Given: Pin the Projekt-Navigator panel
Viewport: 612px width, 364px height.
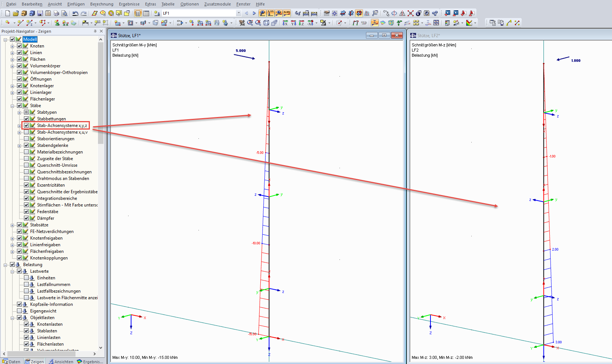Looking at the screenshot, I should 95,31.
